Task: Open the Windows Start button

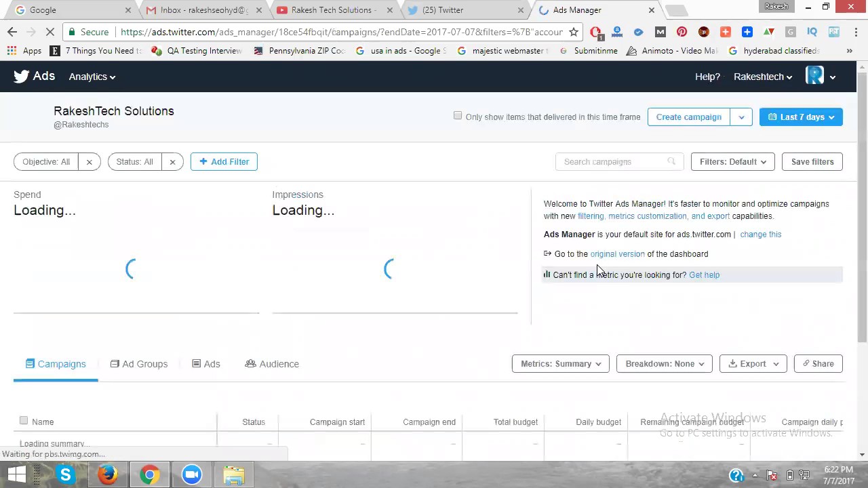Action: point(17,474)
